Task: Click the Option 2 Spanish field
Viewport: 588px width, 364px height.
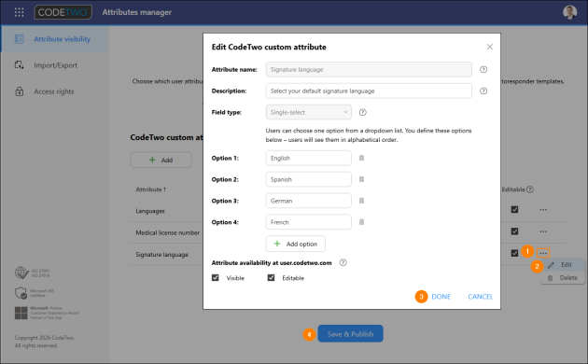Action: (x=309, y=179)
